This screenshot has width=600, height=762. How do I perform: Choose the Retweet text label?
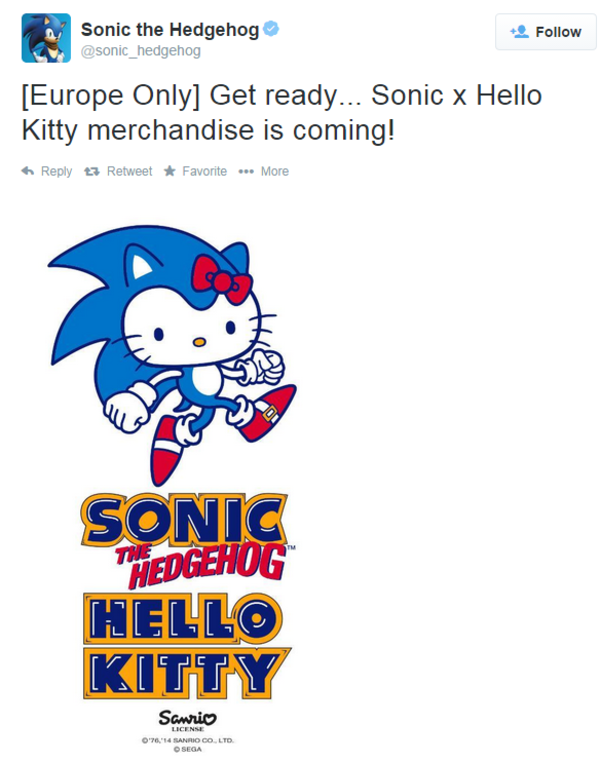[129, 171]
